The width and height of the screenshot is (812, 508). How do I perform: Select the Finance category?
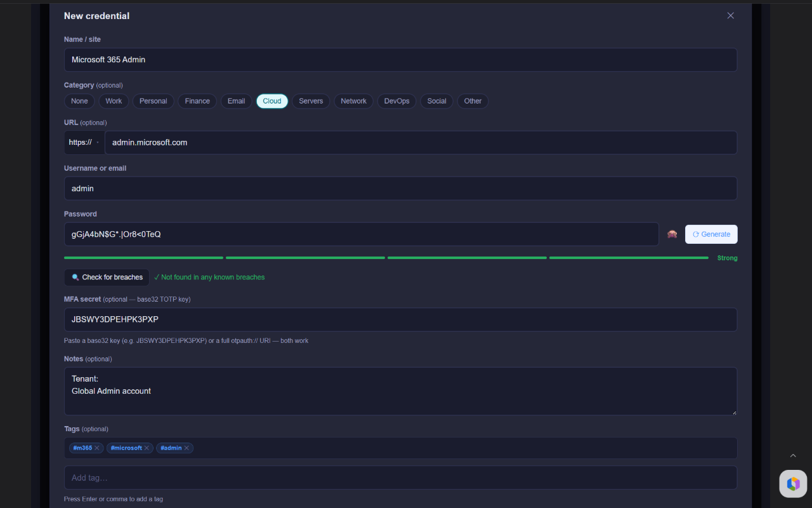[197, 101]
